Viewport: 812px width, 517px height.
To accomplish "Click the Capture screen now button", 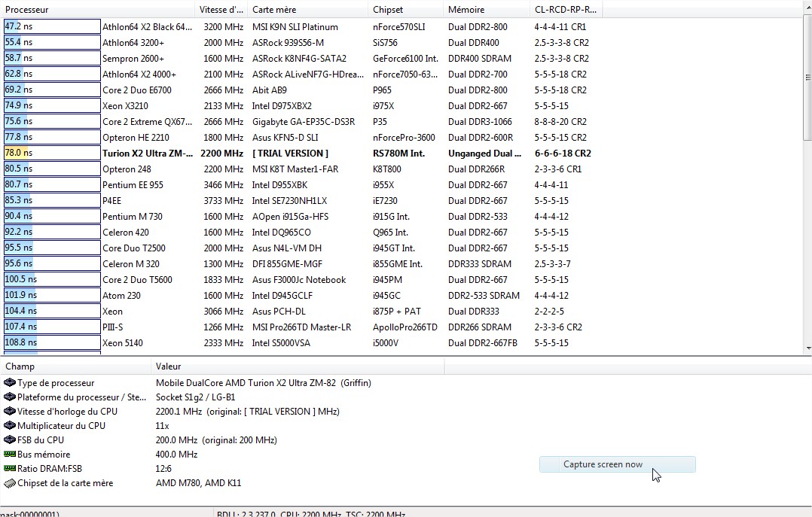I will coord(618,464).
